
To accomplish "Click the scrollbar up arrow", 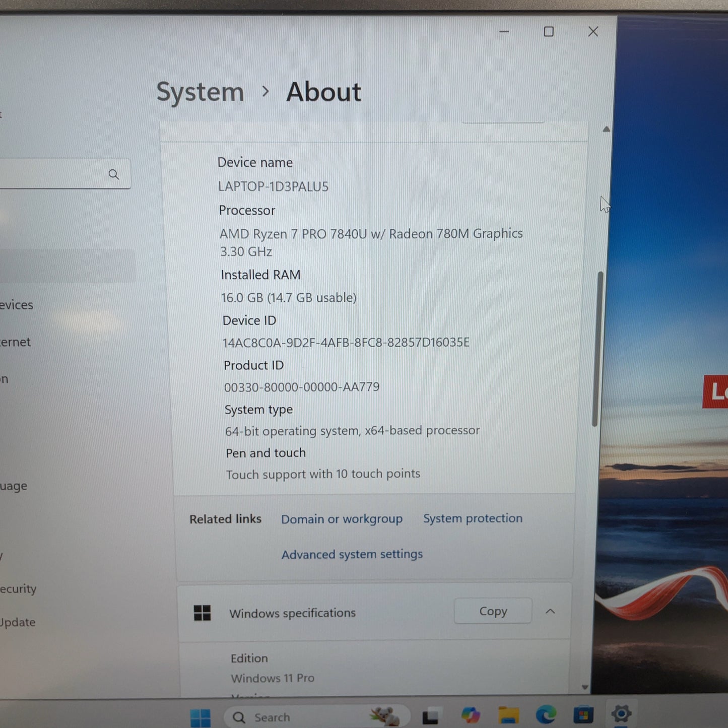I will [x=607, y=129].
